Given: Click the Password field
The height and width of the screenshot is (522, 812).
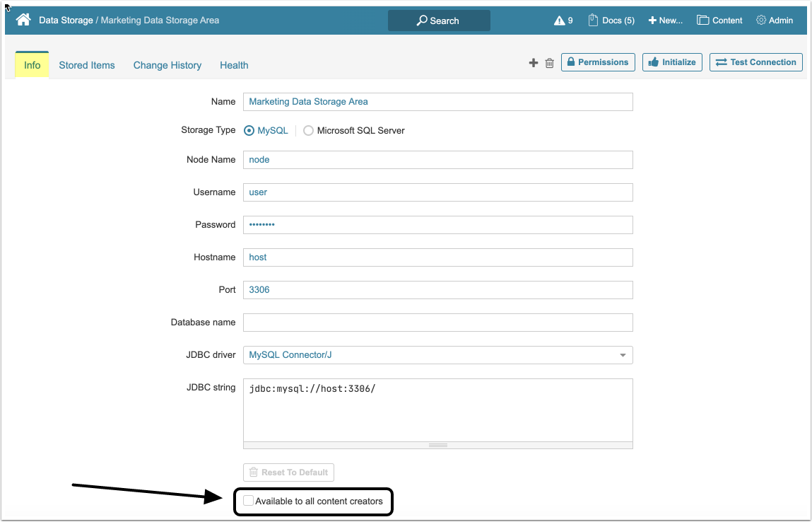Looking at the screenshot, I should tap(437, 225).
